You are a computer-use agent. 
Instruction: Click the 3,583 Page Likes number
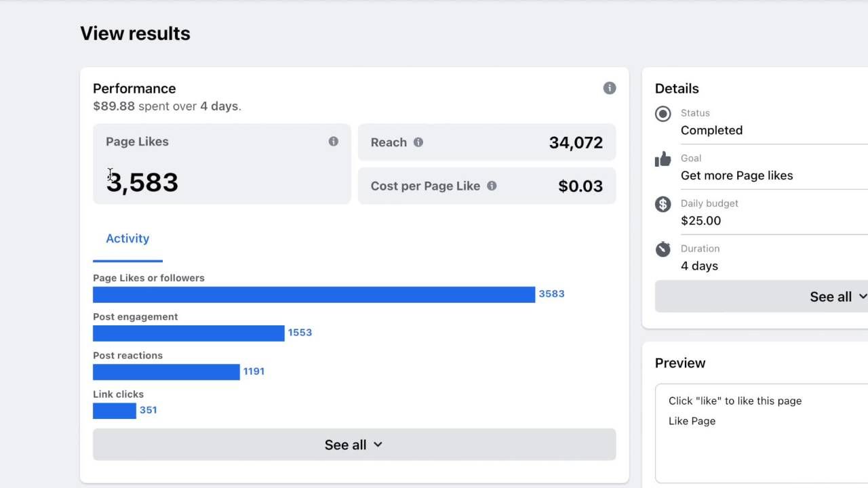click(x=142, y=182)
